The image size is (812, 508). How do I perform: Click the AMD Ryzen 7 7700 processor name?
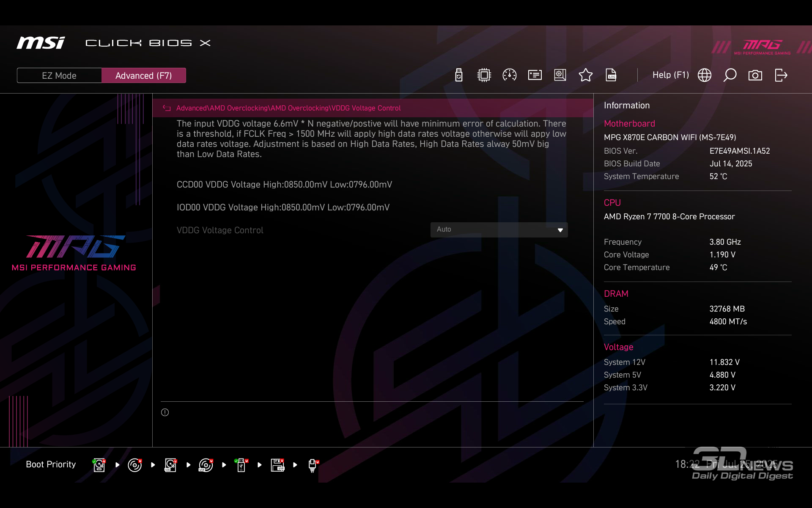click(x=669, y=217)
